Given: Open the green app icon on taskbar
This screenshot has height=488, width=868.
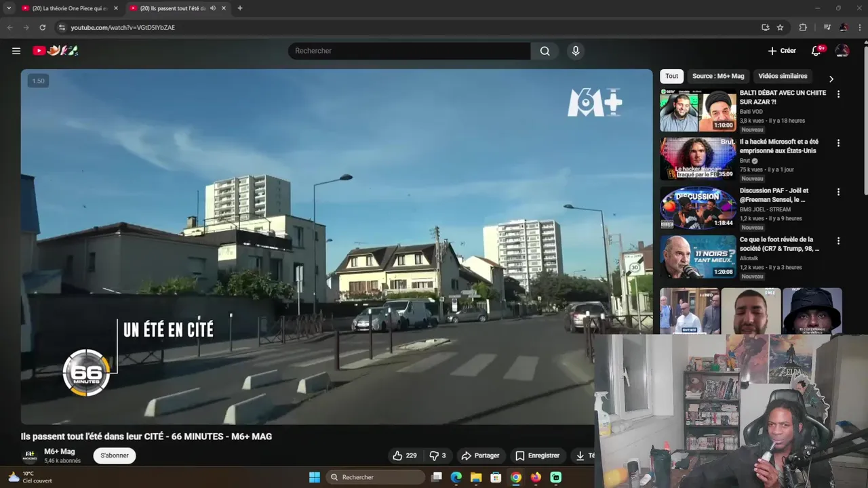Looking at the screenshot, I should 556,477.
